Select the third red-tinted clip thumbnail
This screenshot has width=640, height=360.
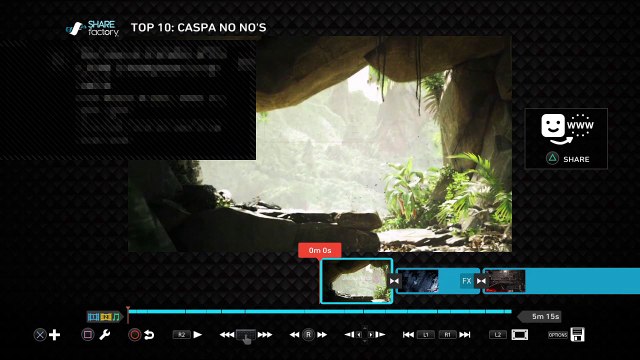point(505,281)
